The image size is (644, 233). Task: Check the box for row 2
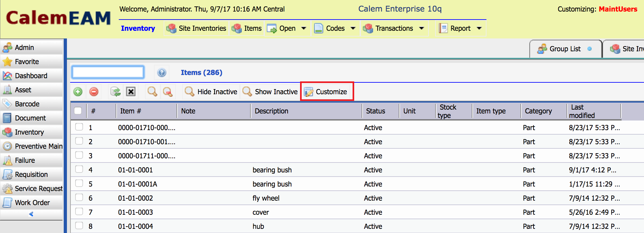click(79, 141)
